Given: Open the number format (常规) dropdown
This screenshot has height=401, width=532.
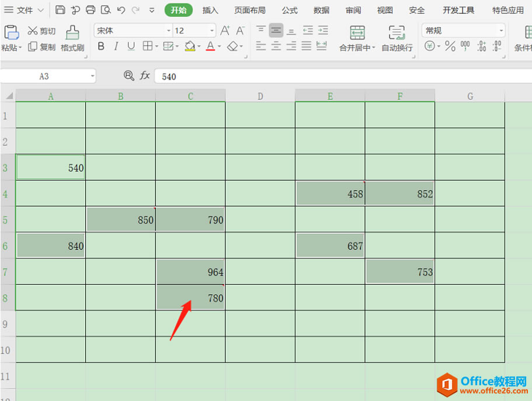Looking at the screenshot, I should pyautogui.click(x=500, y=30).
